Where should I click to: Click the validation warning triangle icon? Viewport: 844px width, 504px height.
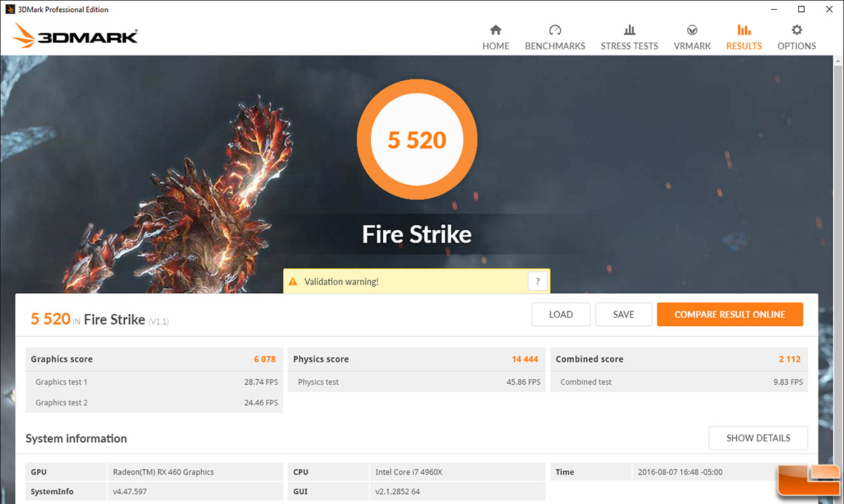[x=293, y=282]
